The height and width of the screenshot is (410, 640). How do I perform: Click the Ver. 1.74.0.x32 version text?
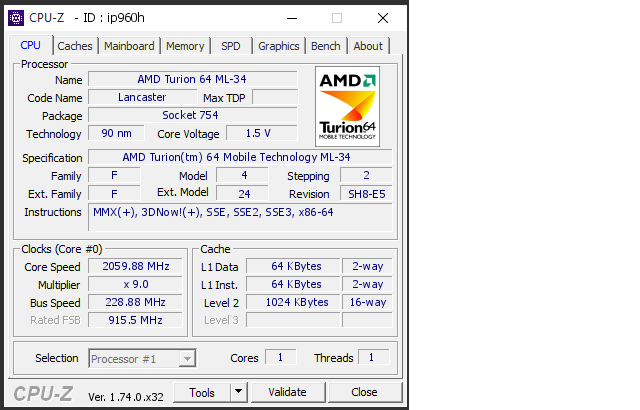[x=126, y=397]
